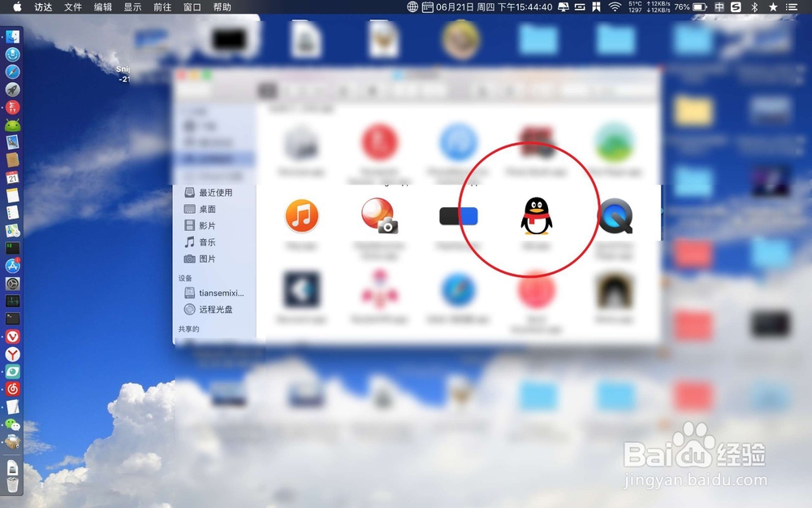Open the 访达 menu
The height and width of the screenshot is (508, 812).
click(x=43, y=7)
